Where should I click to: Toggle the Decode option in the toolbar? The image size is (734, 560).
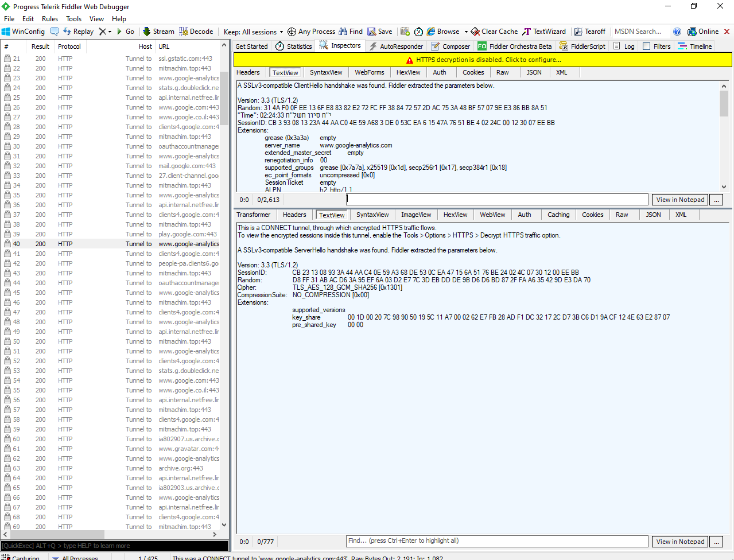tap(196, 32)
